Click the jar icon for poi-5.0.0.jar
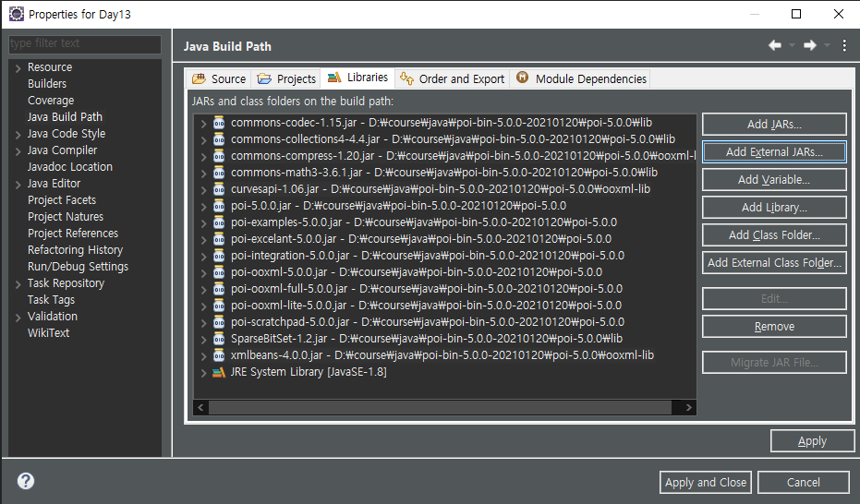Screen dimensions: 860x504 pos(219,206)
